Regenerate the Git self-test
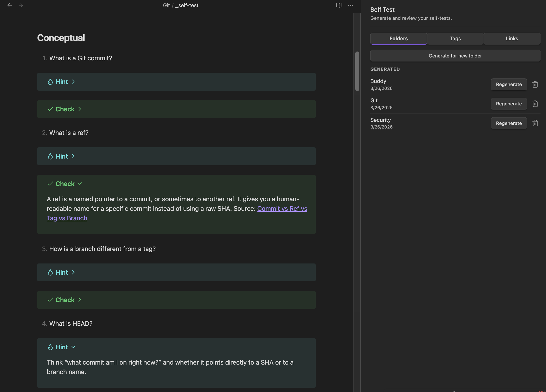Viewport: 546px width, 392px height. 509,104
